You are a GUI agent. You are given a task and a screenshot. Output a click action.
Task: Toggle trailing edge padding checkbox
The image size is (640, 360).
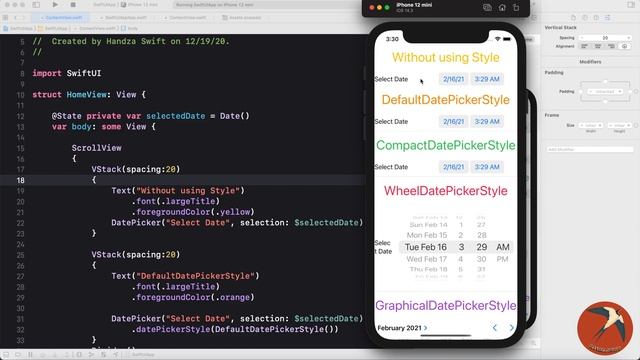pos(630,91)
